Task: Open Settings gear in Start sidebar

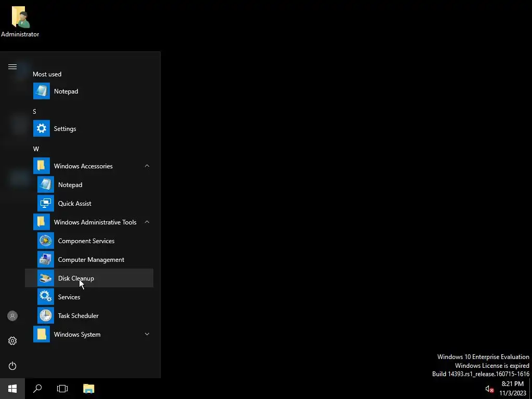Action: click(12, 341)
